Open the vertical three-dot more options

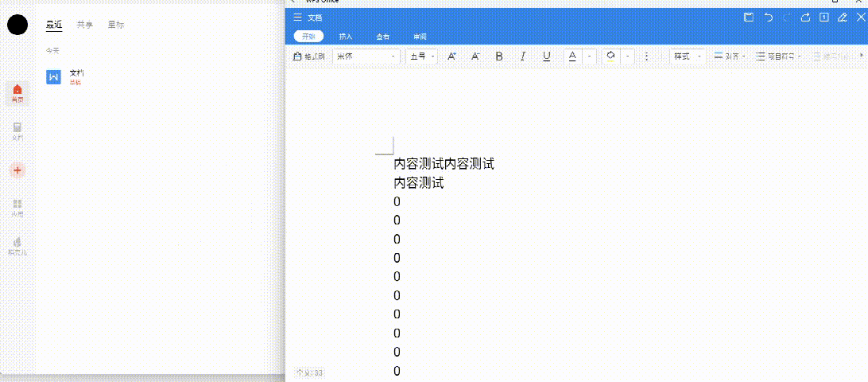[x=646, y=56]
